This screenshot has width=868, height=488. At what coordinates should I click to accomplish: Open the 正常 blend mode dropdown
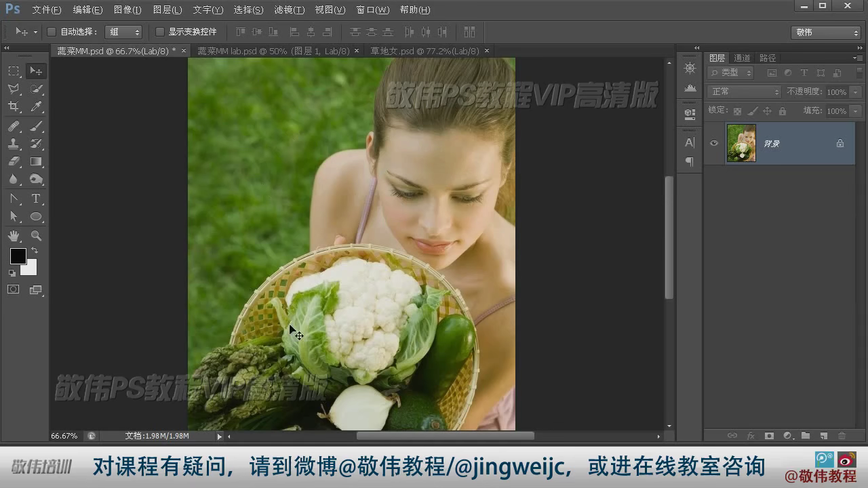click(x=745, y=91)
